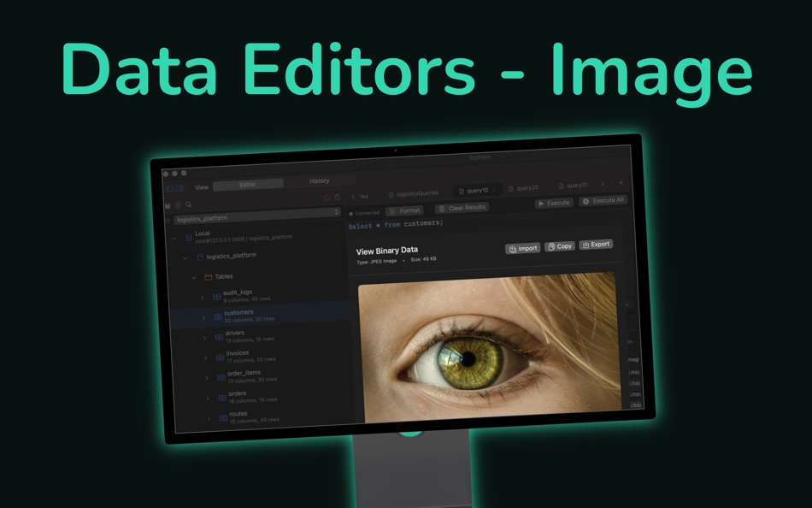Click Clear Results in the toolbar
Screen dimensions: 812x508
coord(462,207)
